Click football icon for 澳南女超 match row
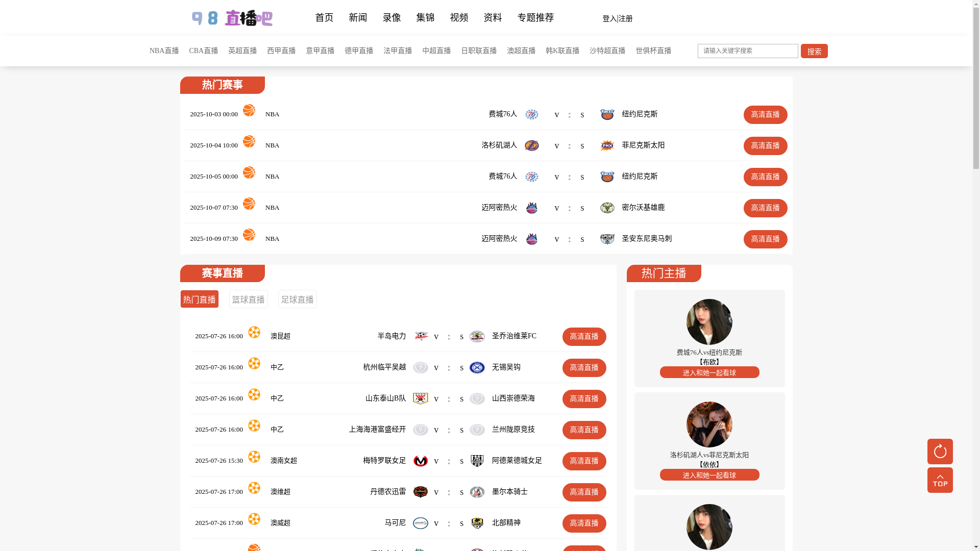 254,457
